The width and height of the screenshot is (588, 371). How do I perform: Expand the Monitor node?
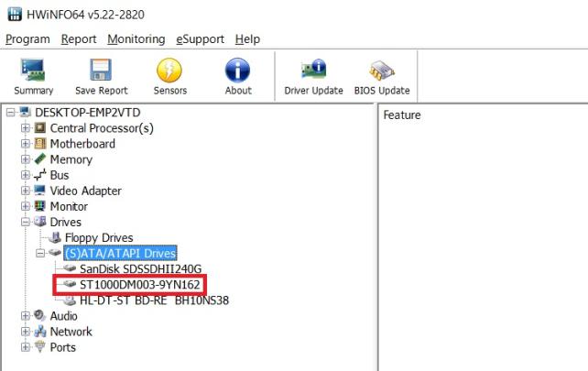coord(26,206)
